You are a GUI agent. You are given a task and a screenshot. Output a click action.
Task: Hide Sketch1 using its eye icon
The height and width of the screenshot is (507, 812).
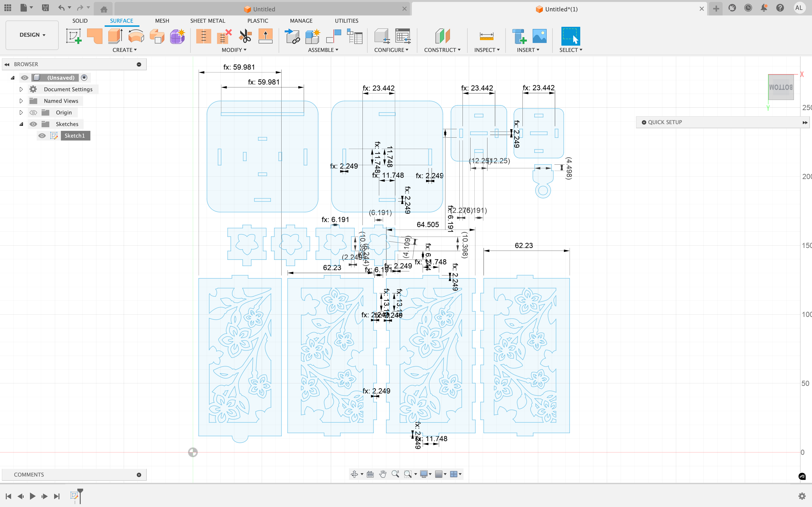(x=42, y=136)
